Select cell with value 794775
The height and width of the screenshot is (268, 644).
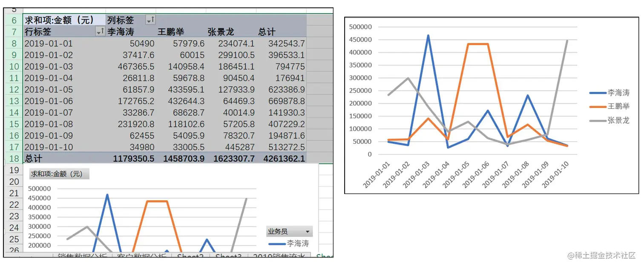point(290,66)
